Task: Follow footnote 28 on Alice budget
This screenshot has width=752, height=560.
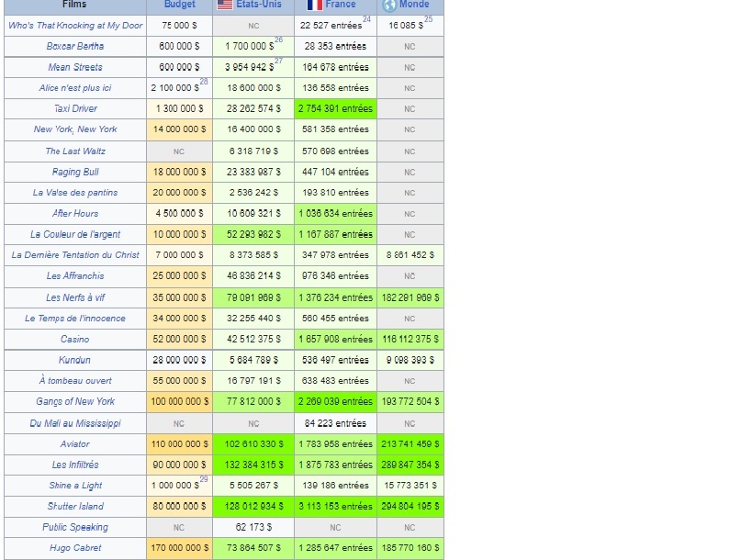Action: (204, 82)
